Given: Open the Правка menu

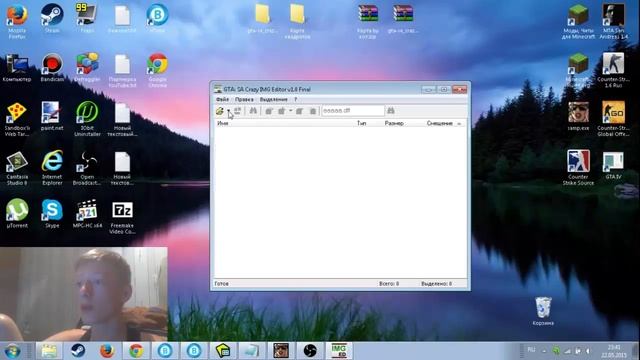Looking at the screenshot, I should coord(244,100).
